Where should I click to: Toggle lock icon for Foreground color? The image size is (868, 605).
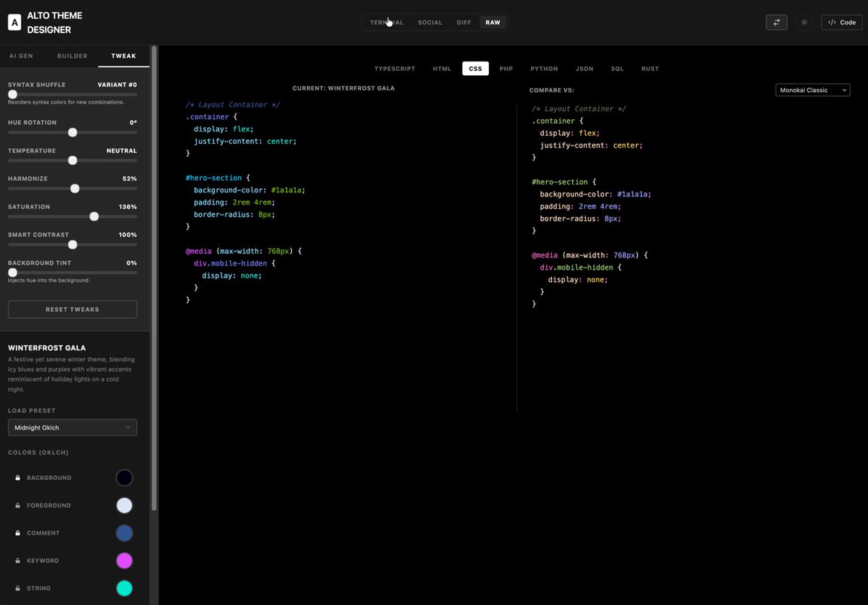point(17,505)
